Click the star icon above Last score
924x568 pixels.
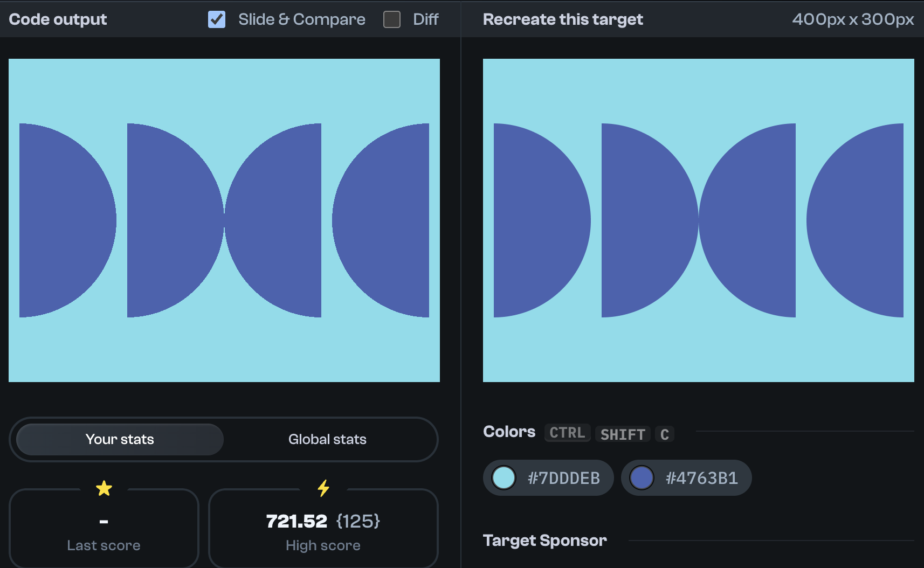coord(104,488)
